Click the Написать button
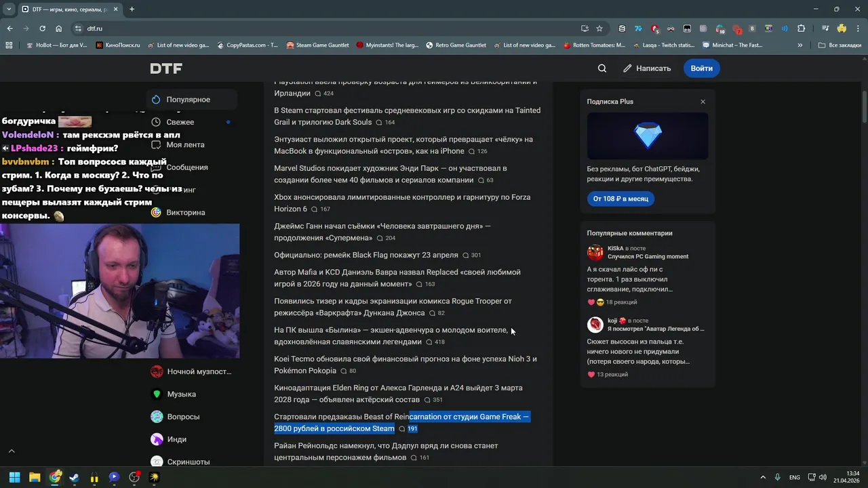This screenshot has height=488, width=868. click(647, 68)
